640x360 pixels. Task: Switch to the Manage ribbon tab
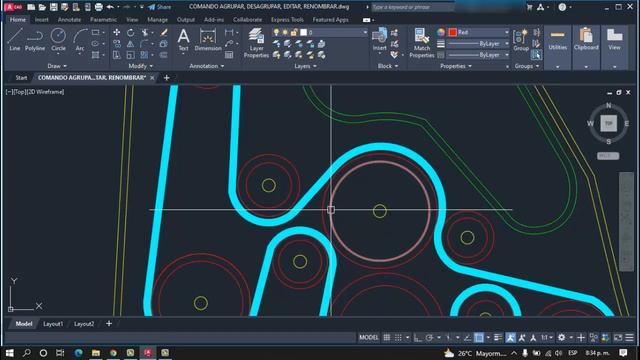pos(157,20)
